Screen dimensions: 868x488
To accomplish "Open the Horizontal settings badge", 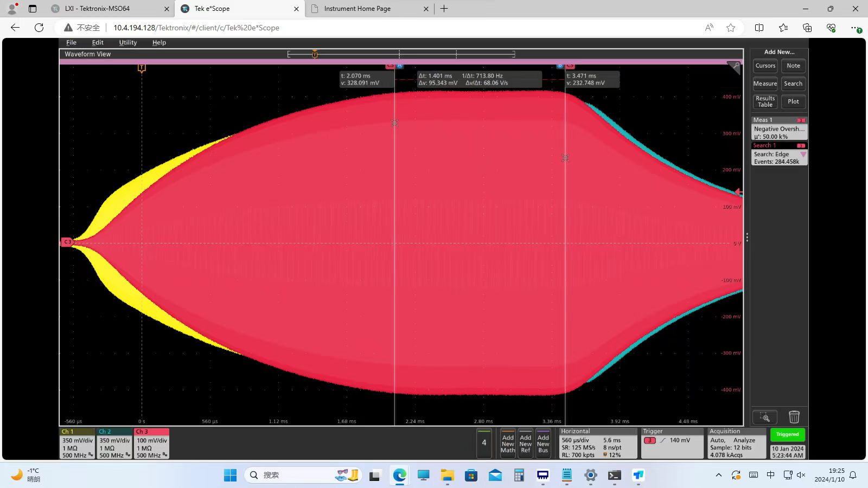I will (598, 444).
